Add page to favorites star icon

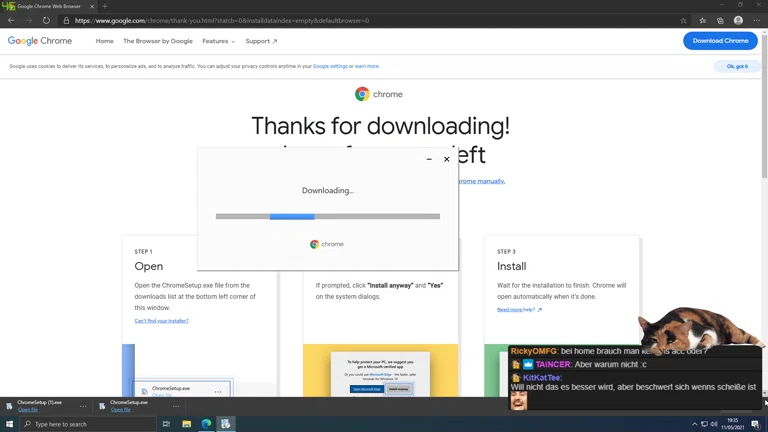click(x=683, y=21)
